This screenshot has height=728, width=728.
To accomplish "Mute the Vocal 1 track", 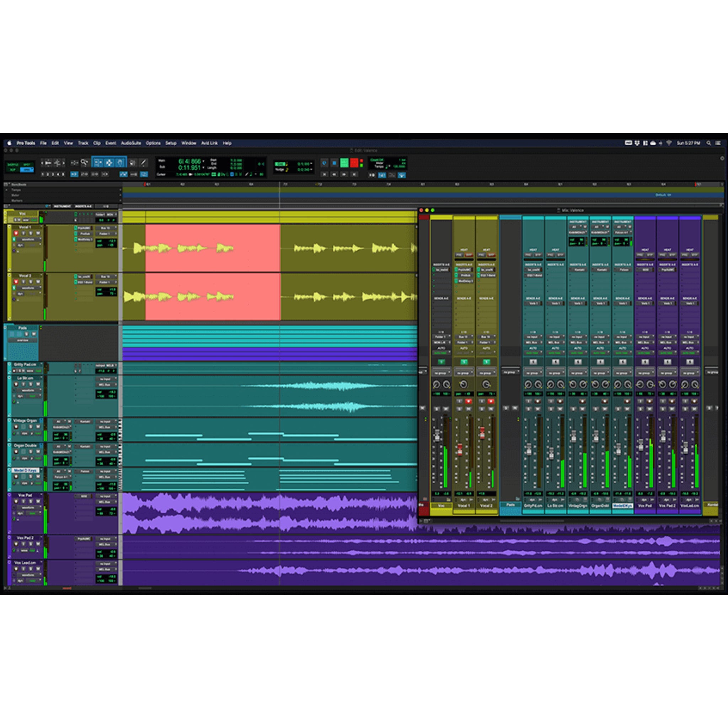I will [38, 233].
